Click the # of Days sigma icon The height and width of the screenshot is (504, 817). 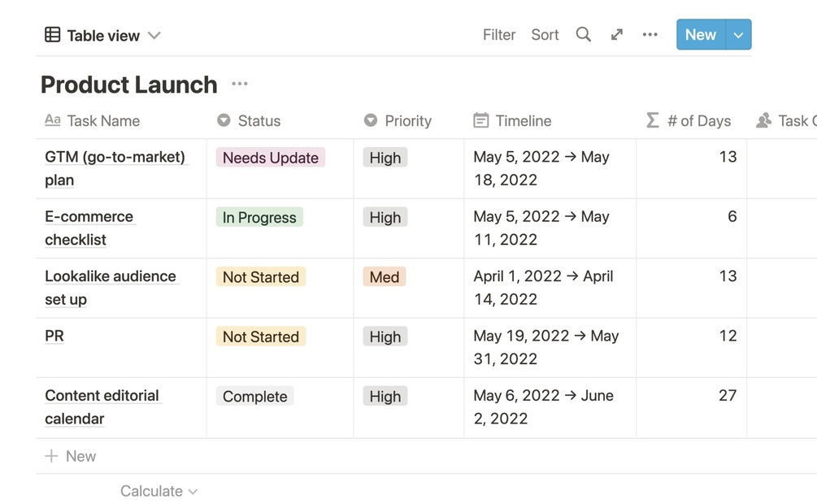point(652,120)
